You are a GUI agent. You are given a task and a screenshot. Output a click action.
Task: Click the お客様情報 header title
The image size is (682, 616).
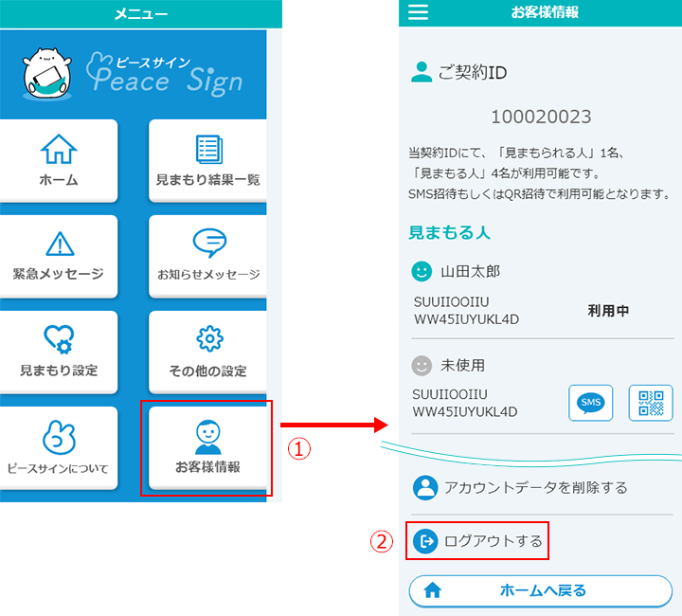click(x=544, y=12)
